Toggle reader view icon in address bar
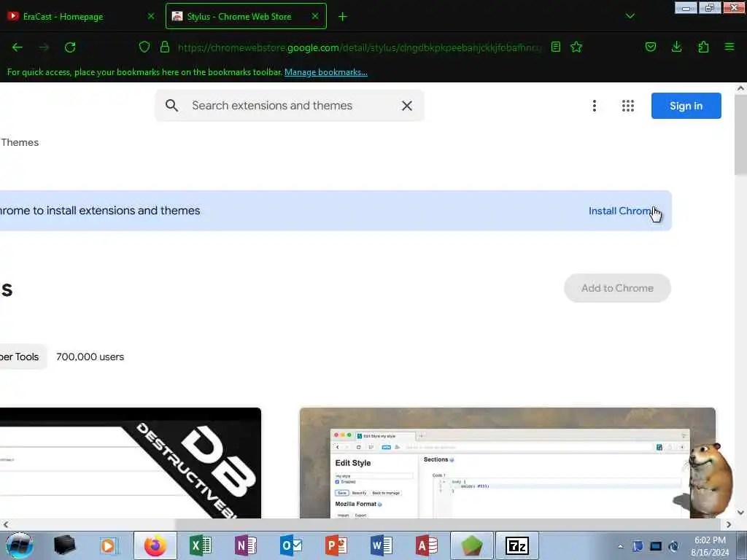747x560 pixels. coord(555,47)
